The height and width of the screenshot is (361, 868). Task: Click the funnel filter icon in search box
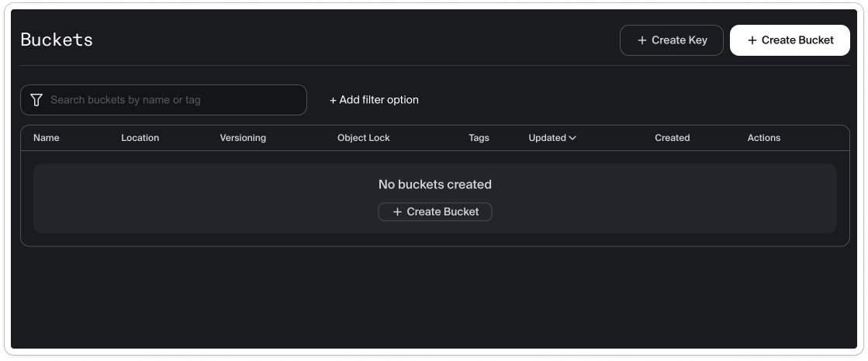[36, 100]
